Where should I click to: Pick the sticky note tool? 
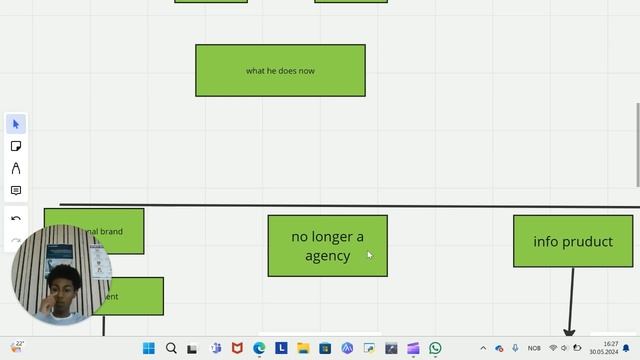click(x=16, y=146)
